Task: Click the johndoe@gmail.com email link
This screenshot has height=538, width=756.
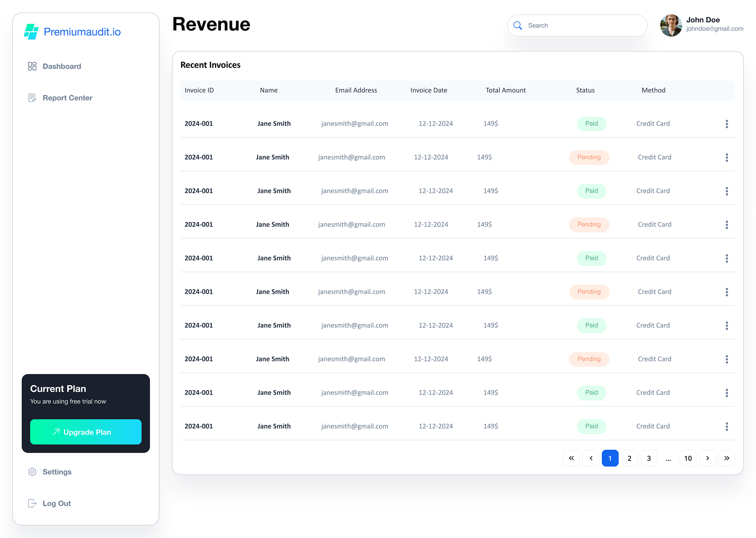Action: point(715,29)
